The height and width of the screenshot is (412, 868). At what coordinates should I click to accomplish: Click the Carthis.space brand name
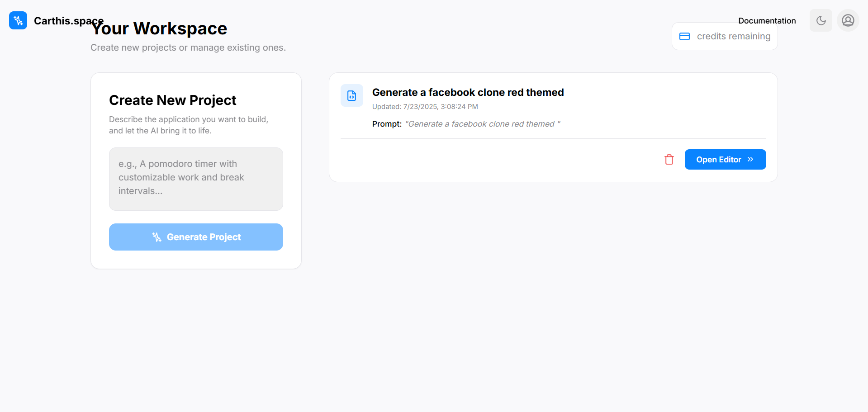[x=69, y=21]
